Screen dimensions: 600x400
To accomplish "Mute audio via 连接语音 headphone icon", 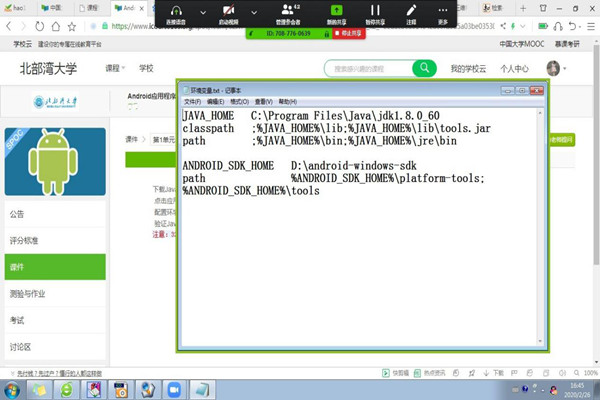I will 176,10.
